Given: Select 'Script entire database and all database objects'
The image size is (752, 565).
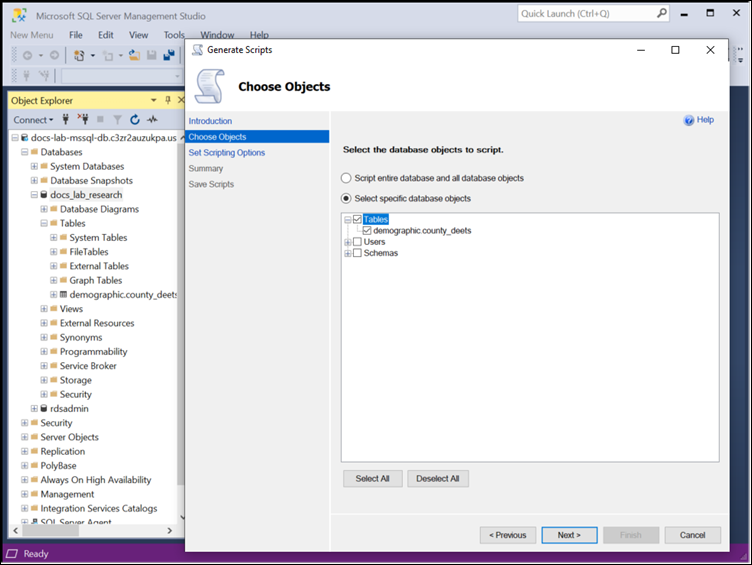Looking at the screenshot, I should [347, 178].
